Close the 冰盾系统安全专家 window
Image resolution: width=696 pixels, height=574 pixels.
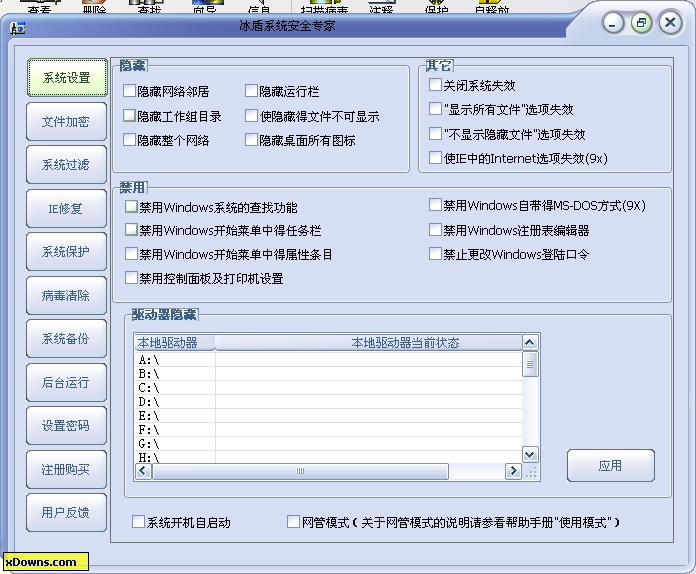point(671,22)
